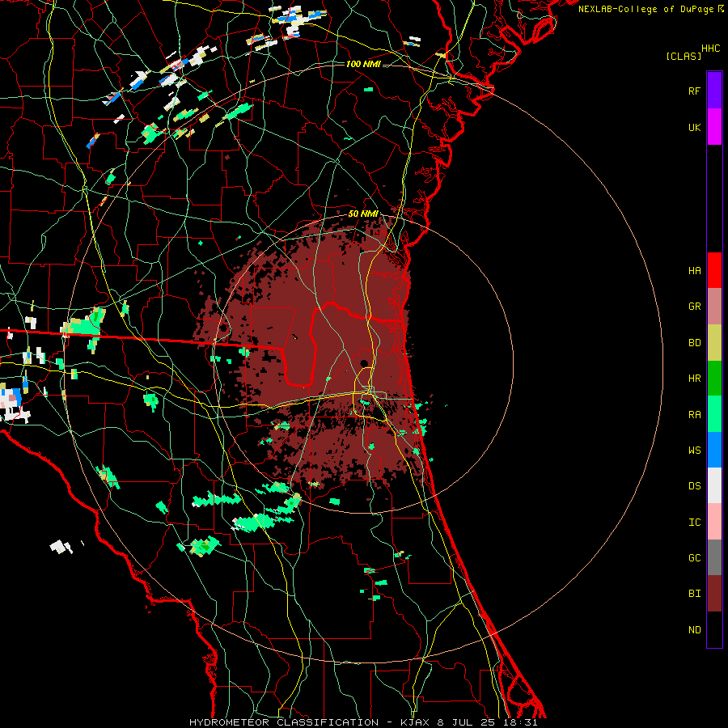
Task: Click the [CLAS] units label
Action: pyautogui.click(x=684, y=56)
